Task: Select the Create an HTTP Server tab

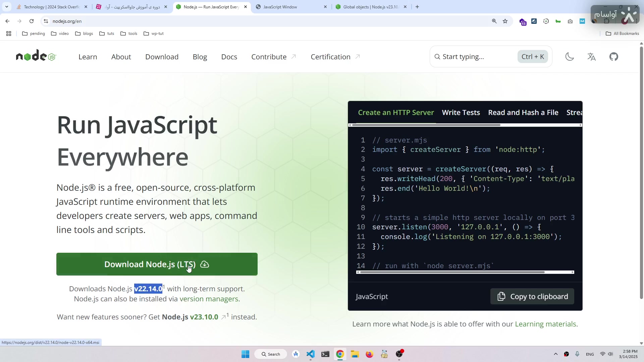Action: (396, 113)
